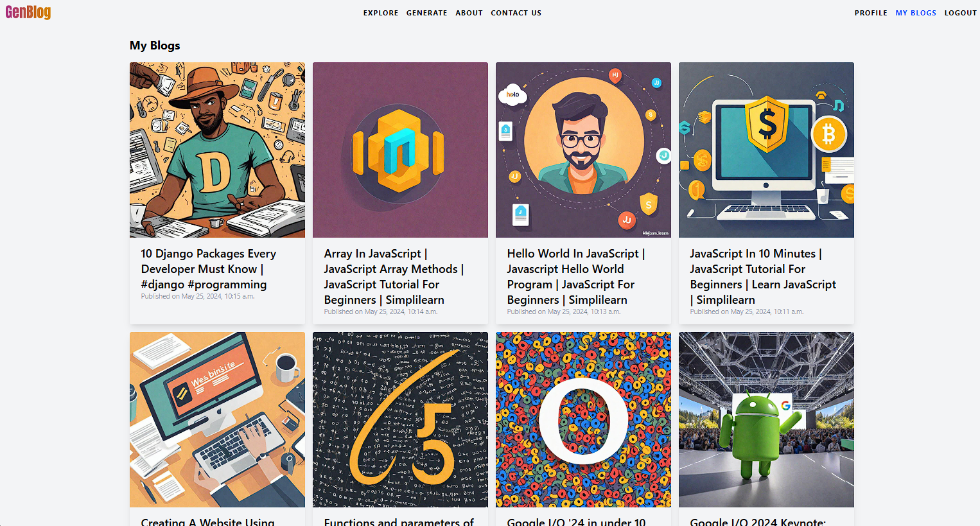Click 'Published on May 25, 2024, 10:11 a.m.'
Image resolution: width=980 pixels, height=526 pixels.
(x=747, y=311)
